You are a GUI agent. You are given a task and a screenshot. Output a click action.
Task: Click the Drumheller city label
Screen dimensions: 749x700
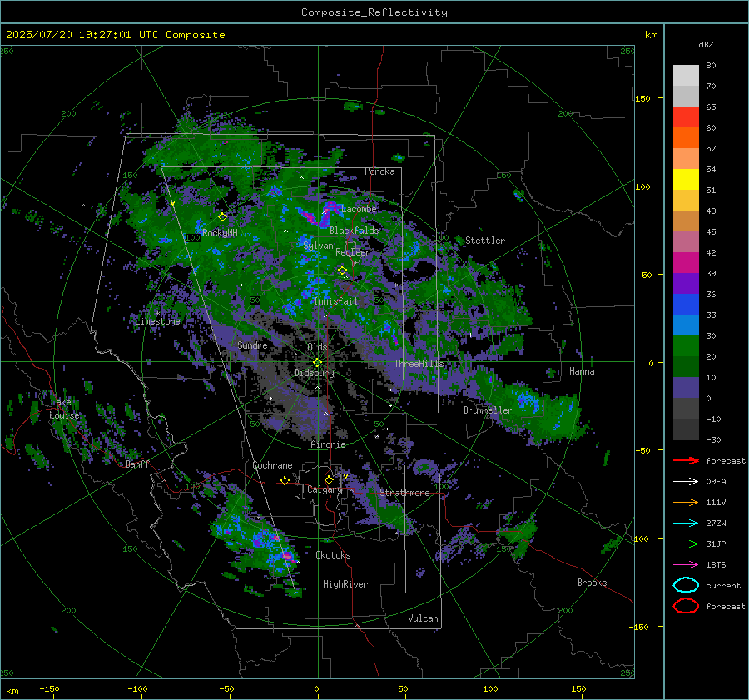click(x=488, y=410)
